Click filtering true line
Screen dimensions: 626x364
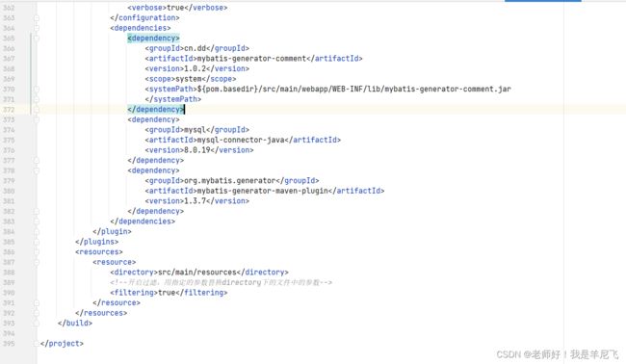169,293
